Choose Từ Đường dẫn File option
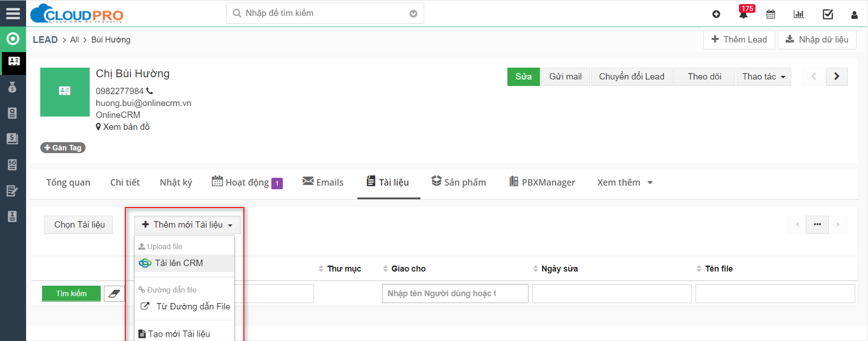The image size is (868, 341). [193, 306]
